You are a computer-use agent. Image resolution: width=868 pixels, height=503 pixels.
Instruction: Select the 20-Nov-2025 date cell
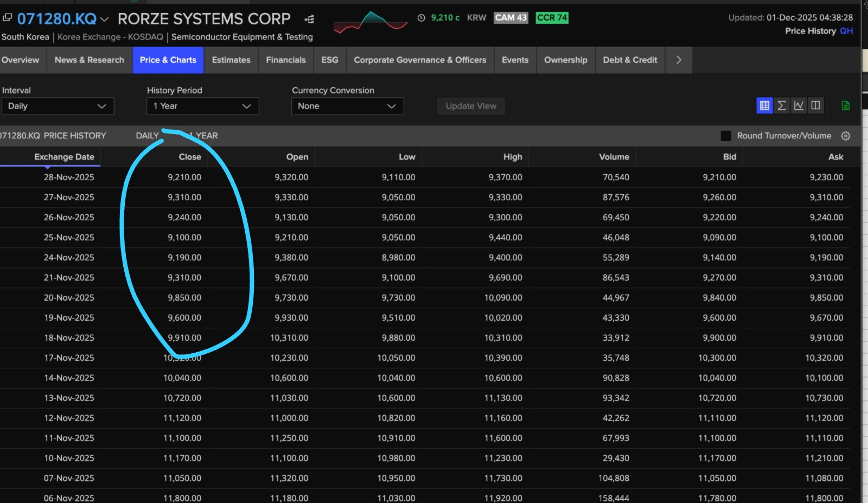click(x=69, y=297)
